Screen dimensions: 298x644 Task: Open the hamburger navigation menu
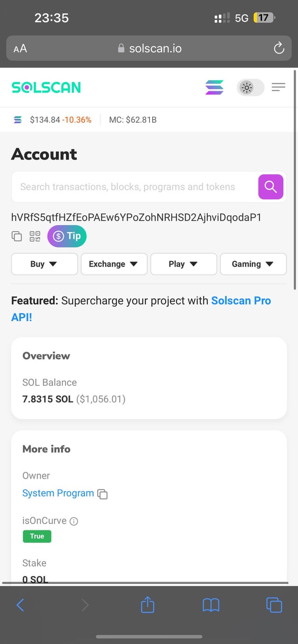pyautogui.click(x=278, y=87)
